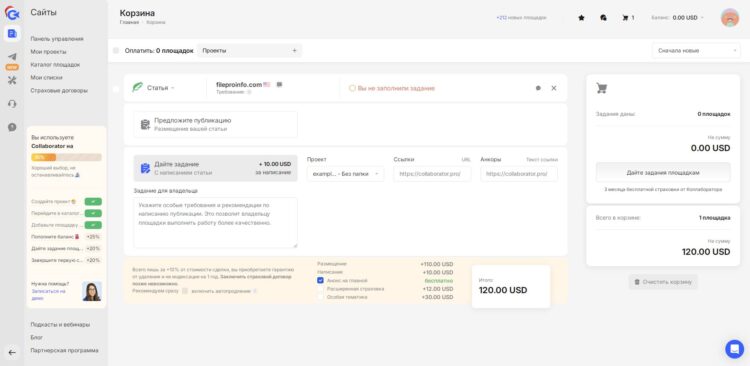Image resolution: width=750 pixels, height=366 pixels.
Task: Click the Очистить корзину button
Action: (x=663, y=282)
